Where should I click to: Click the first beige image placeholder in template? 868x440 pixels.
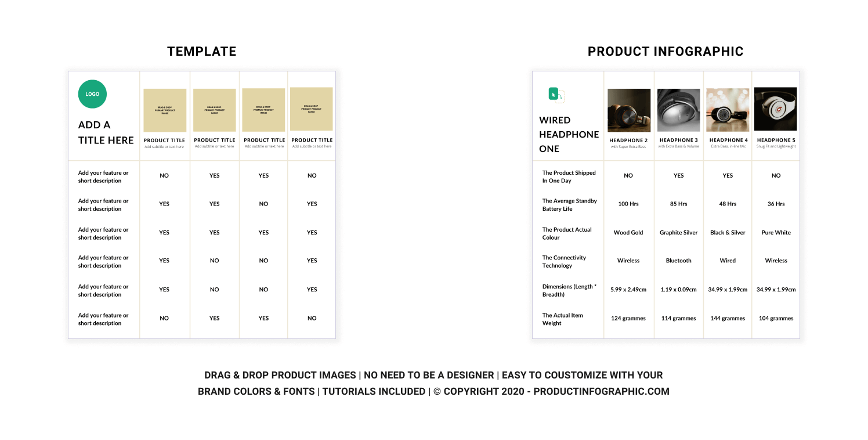pyautogui.click(x=165, y=110)
